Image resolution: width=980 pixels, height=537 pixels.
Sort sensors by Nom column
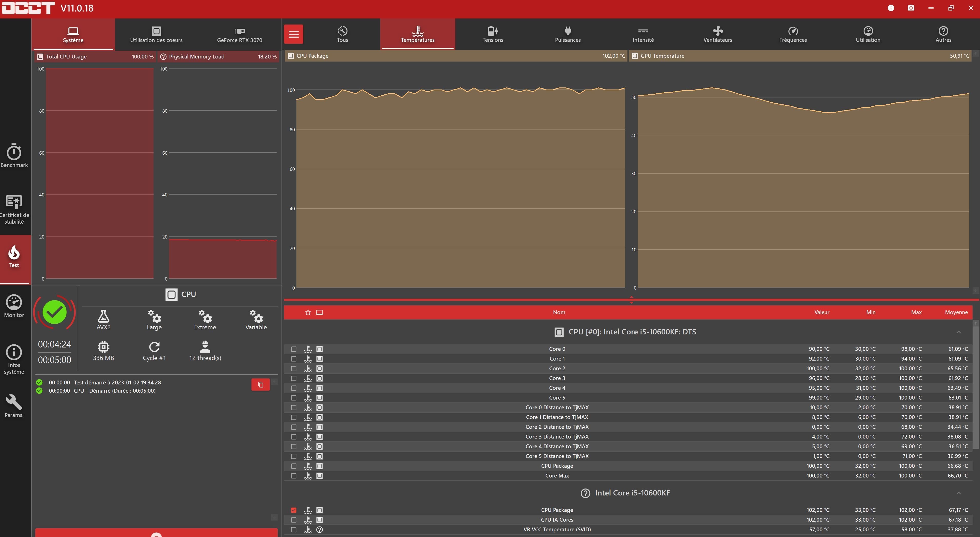[x=559, y=312]
